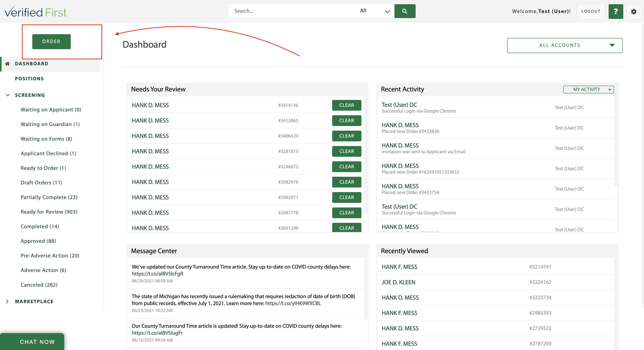Click inside the search input field
This screenshot has width=644, height=350.
(288, 11)
